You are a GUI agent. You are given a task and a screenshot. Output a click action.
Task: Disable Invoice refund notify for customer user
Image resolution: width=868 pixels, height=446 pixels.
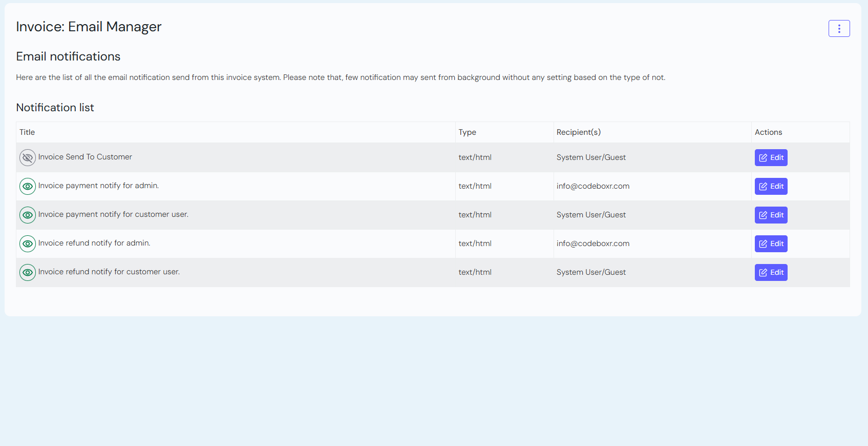[28, 272]
